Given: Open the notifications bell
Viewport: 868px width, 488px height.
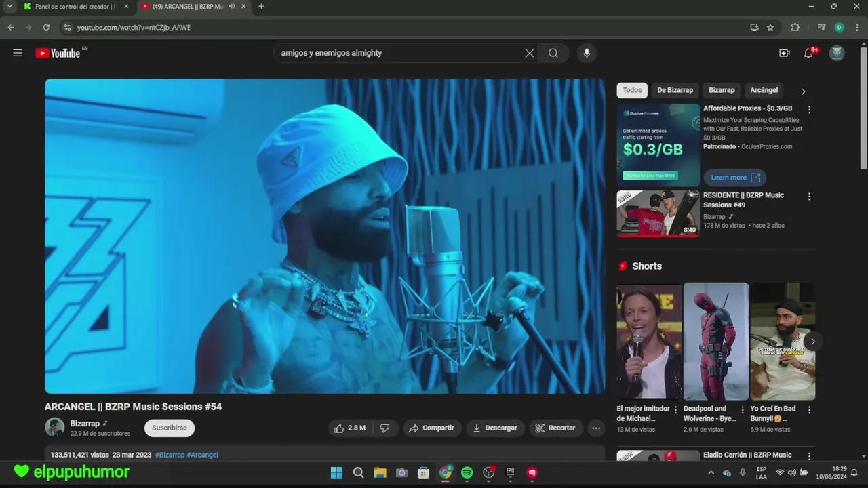Looking at the screenshot, I should 808,53.
